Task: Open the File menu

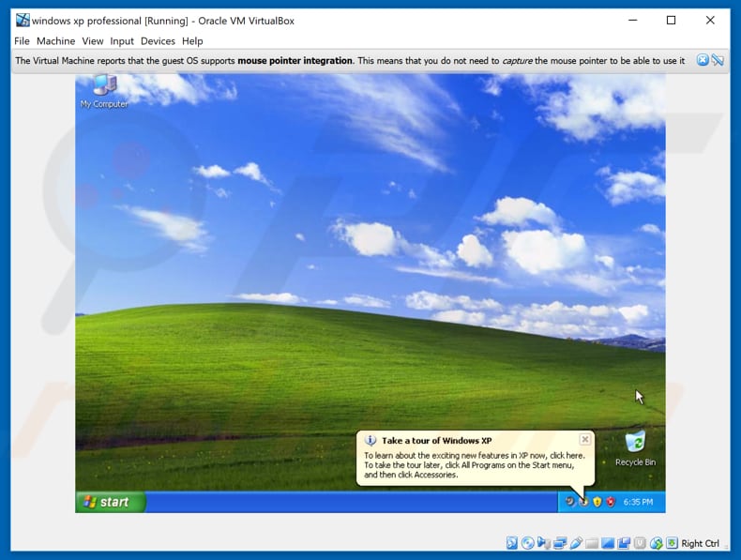Action: pos(22,41)
